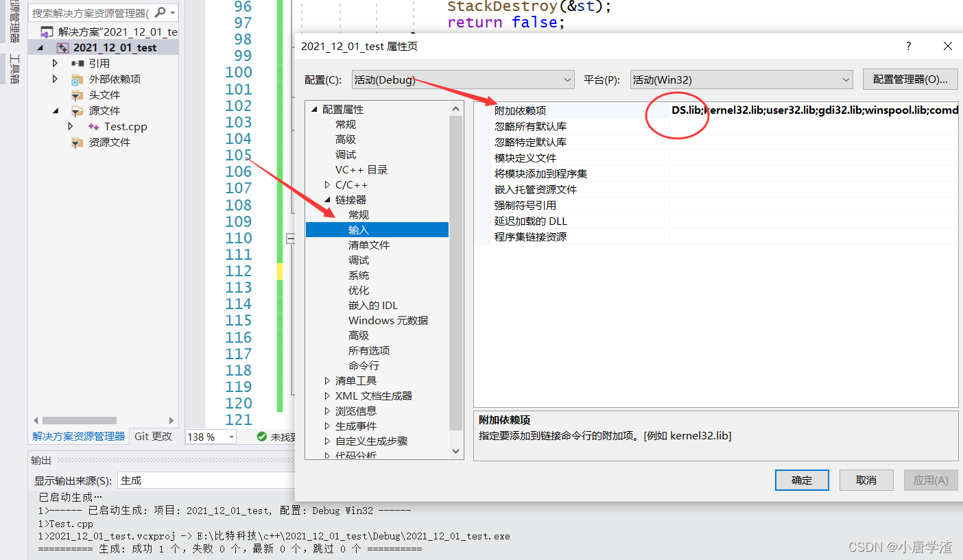Select the 忽略特定默认库 property
The height and width of the screenshot is (560, 963).
click(x=531, y=142)
